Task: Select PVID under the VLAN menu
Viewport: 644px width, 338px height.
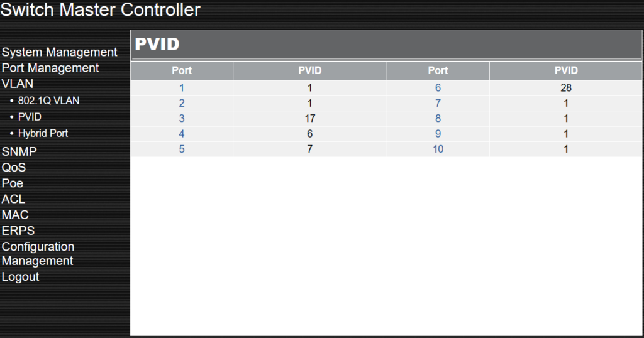Action: click(30, 117)
